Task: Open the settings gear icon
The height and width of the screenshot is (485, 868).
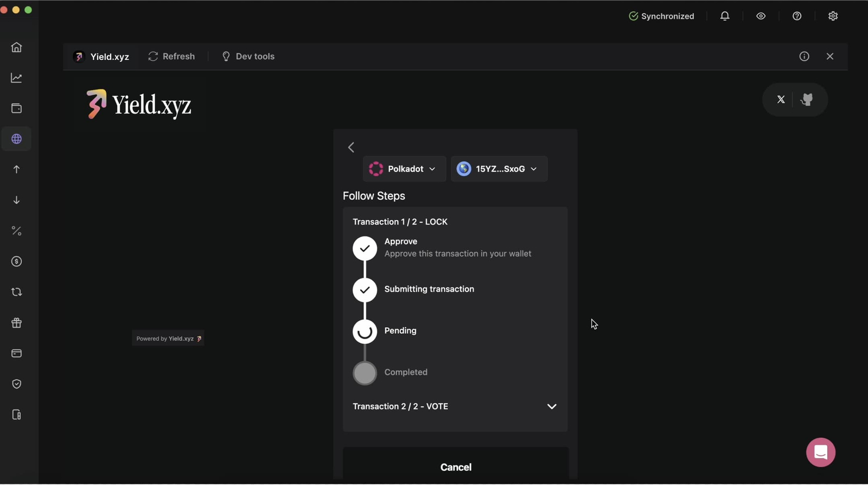Action: coord(833,16)
